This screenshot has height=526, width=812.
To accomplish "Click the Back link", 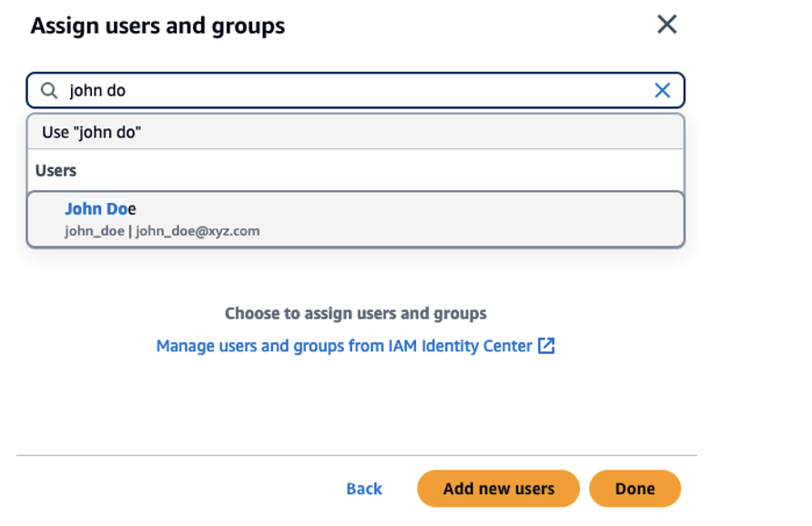I will pos(363,489).
